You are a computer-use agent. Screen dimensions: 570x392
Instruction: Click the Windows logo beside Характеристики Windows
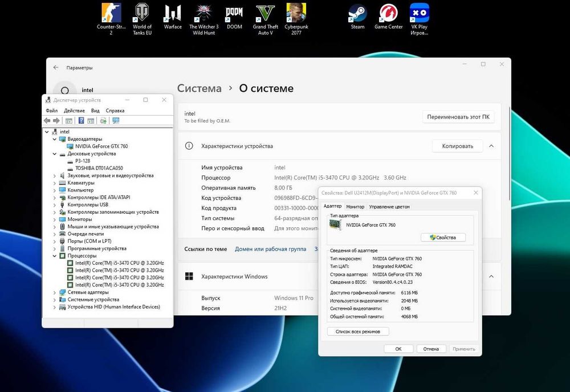[189, 276]
